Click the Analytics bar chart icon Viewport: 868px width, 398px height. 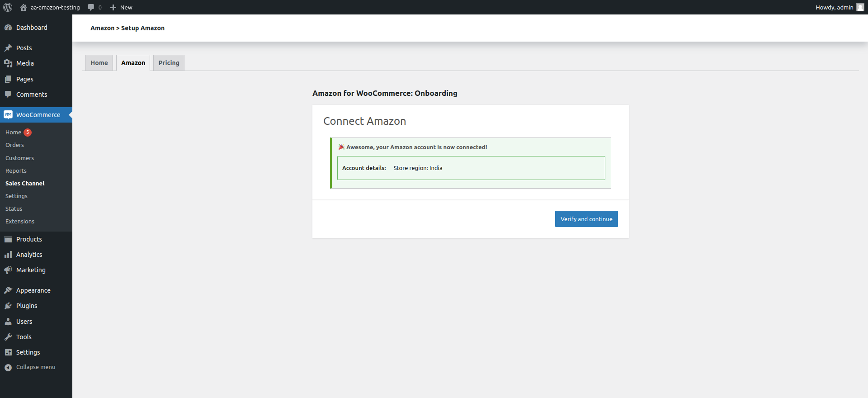pos(8,255)
